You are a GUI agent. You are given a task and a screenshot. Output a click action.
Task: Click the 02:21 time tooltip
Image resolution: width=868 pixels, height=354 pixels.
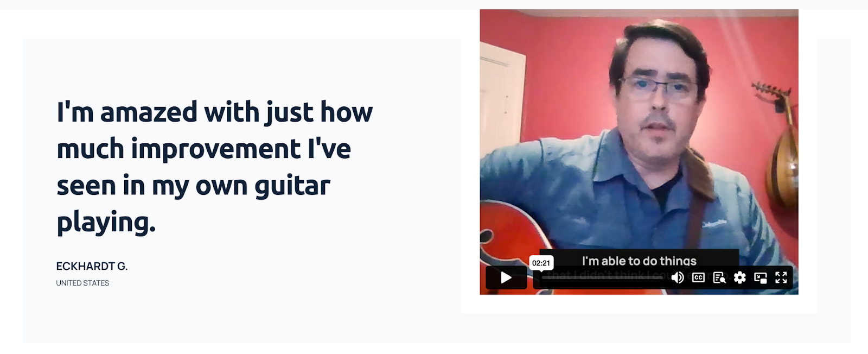(x=541, y=263)
